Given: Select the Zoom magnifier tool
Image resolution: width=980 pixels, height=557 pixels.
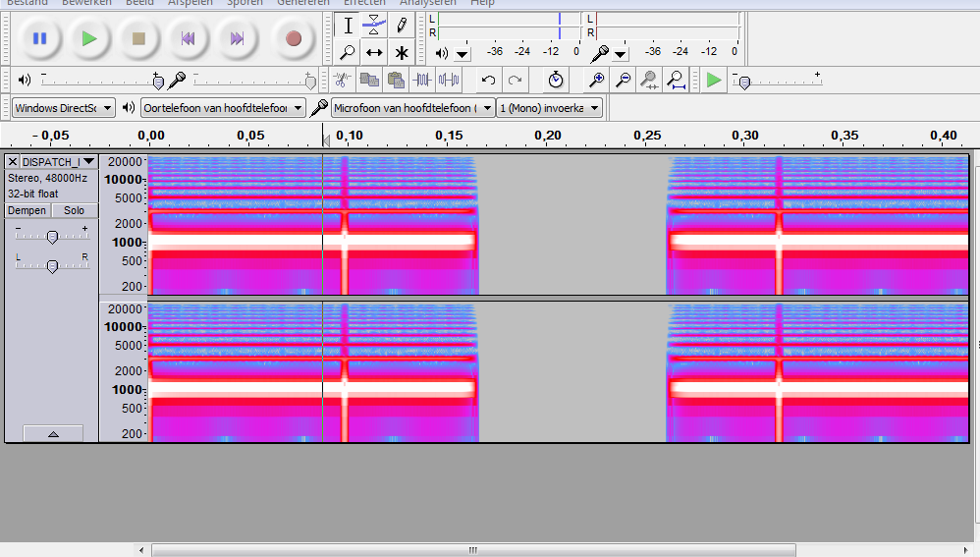Looking at the screenshot, I should [348, 52].
